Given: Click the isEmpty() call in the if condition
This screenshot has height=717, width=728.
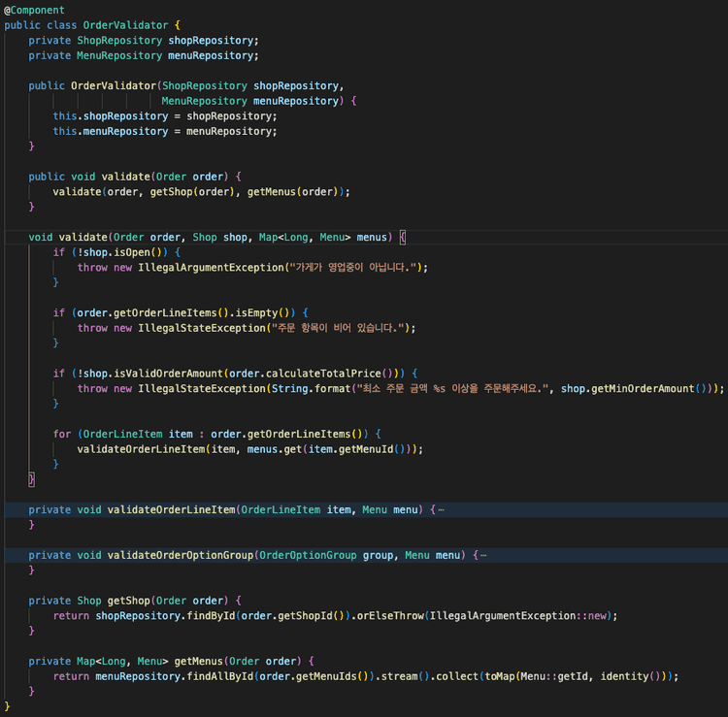Looking at the screenshot, I should click(262, 312).
